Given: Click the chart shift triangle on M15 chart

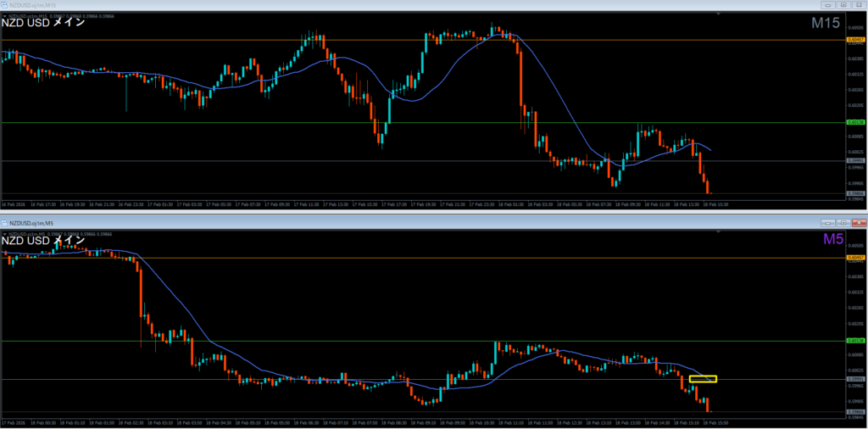Looking at the screenshot, I should pyautogui.click(x=720, y=14).
